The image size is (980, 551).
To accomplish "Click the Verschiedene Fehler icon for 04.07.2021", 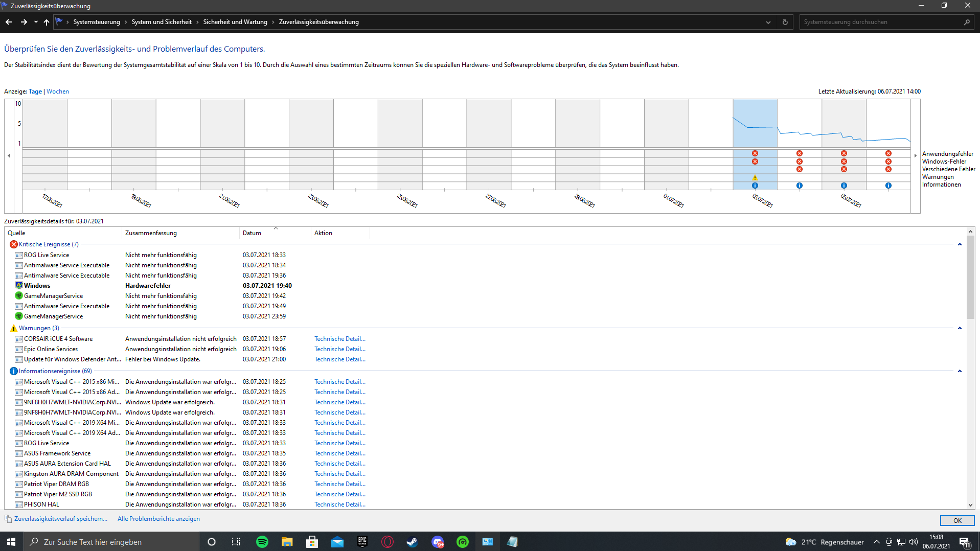I will coord(800,169).
